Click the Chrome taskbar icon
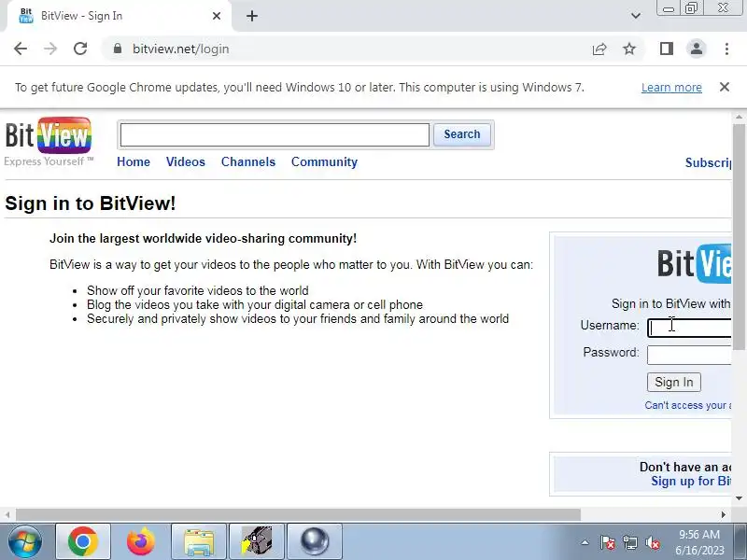 tap(83, 541)
